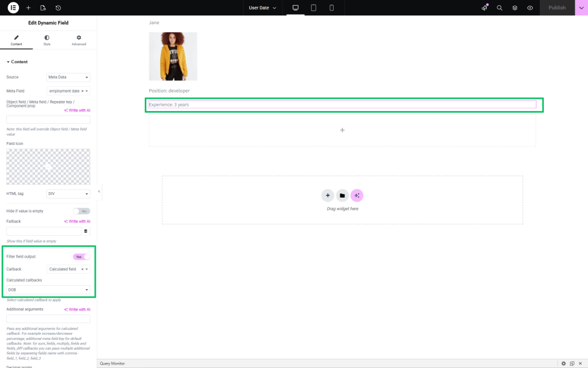Select the user photo image
Viewport: 588px width, 368px height.
point(173,56)
